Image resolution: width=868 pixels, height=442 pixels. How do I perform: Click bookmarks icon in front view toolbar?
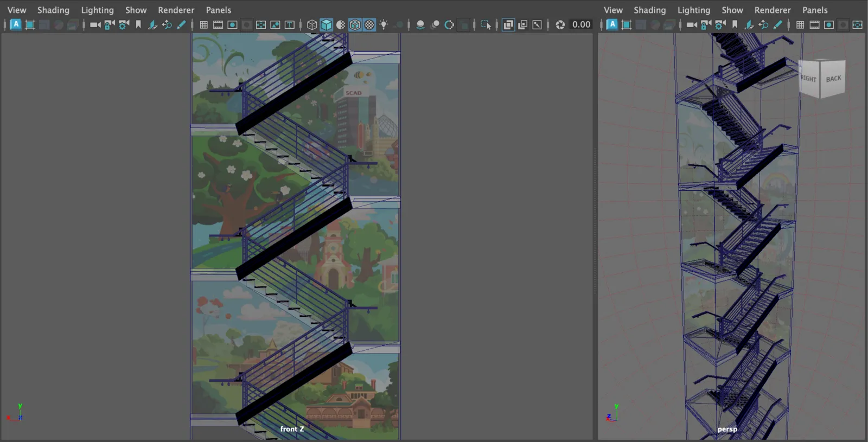[138, 24]
